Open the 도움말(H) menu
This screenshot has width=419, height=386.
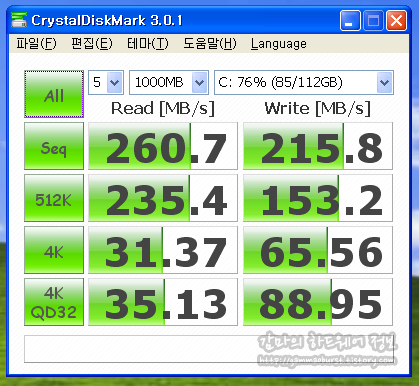[x=210, y=43]
